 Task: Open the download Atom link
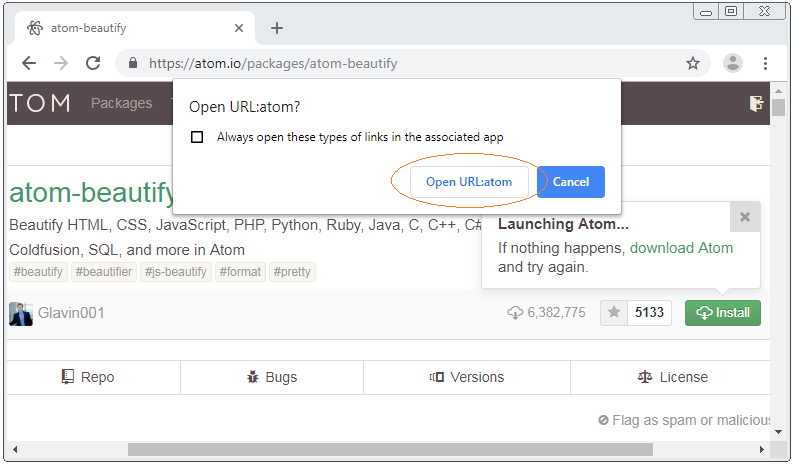point(681,248)
